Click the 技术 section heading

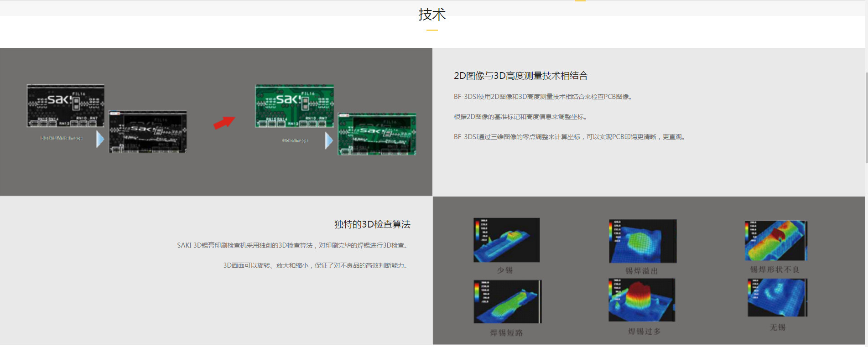tap(432, 15)
